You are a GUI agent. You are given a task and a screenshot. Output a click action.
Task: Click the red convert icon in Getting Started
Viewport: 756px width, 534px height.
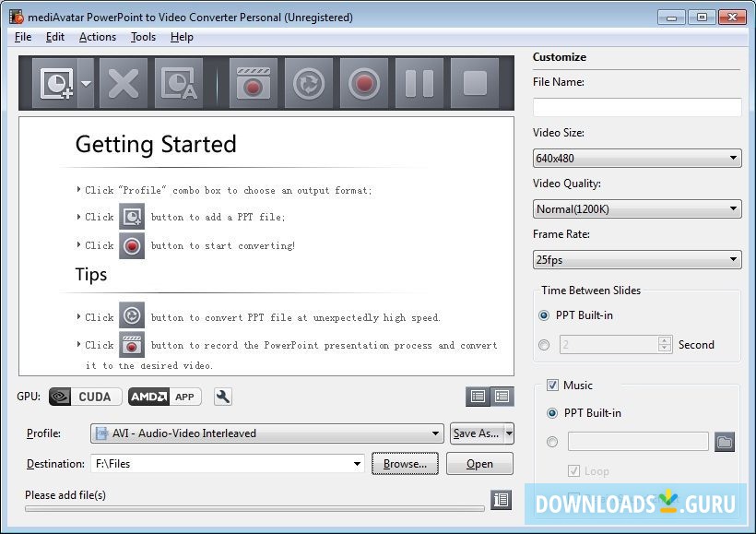point(132,246)
